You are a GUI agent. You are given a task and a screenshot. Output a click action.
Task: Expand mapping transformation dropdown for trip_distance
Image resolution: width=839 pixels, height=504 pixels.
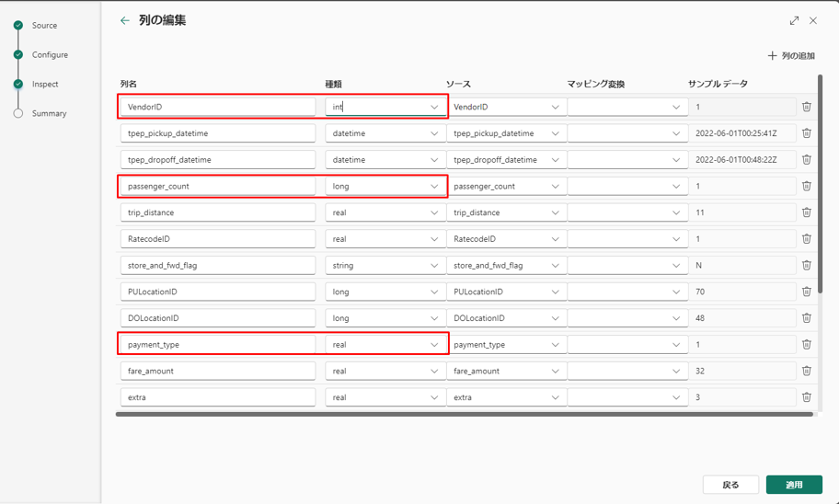(x=626, y=212)
